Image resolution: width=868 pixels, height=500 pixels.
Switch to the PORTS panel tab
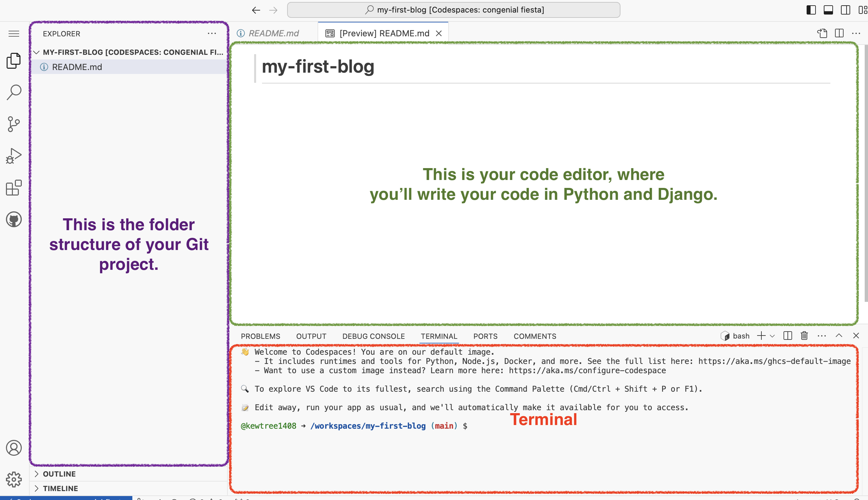485,336
